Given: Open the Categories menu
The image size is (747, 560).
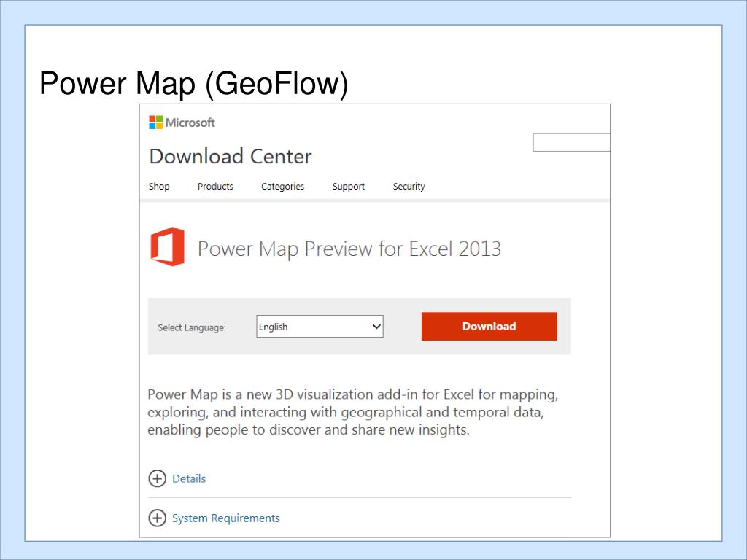Looking at the screenshot, I should 282,187.
